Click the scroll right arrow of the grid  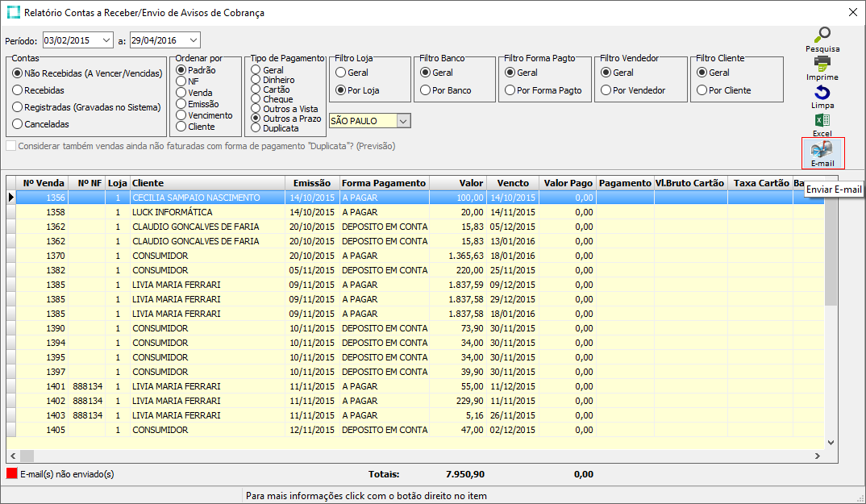[817, 456]
